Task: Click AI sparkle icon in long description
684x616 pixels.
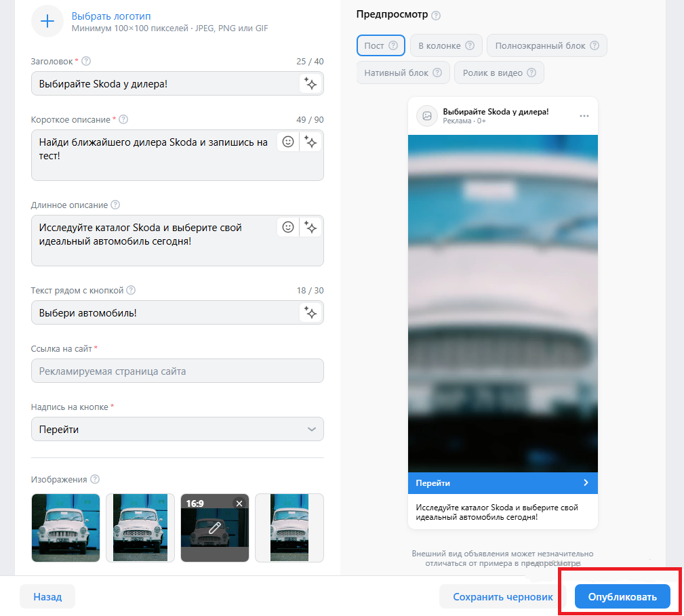Action: point(310,228)
